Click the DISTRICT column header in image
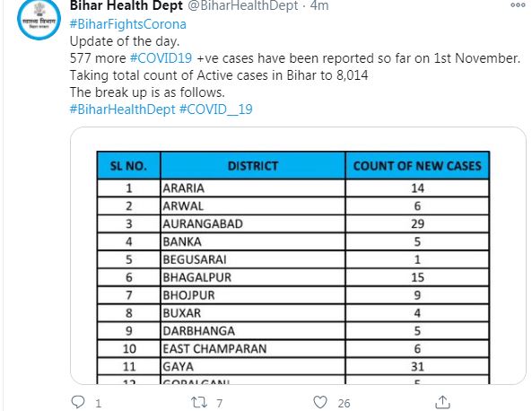The width and height of the screenshot is (532, 411). tap(253, 166)
